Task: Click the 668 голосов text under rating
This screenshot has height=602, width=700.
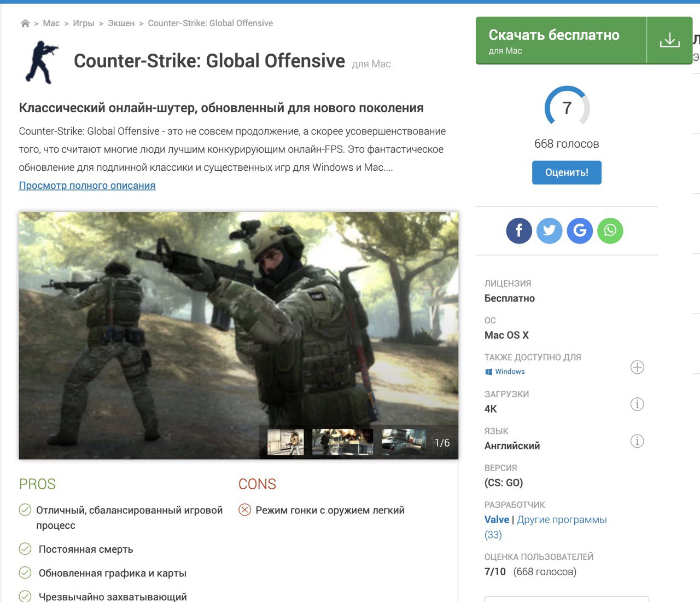Action: (567, 144)
